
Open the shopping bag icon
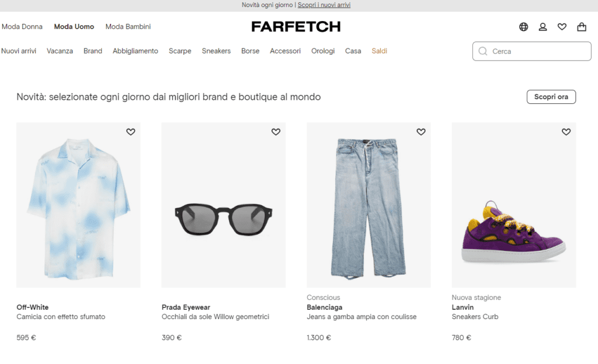582,27
